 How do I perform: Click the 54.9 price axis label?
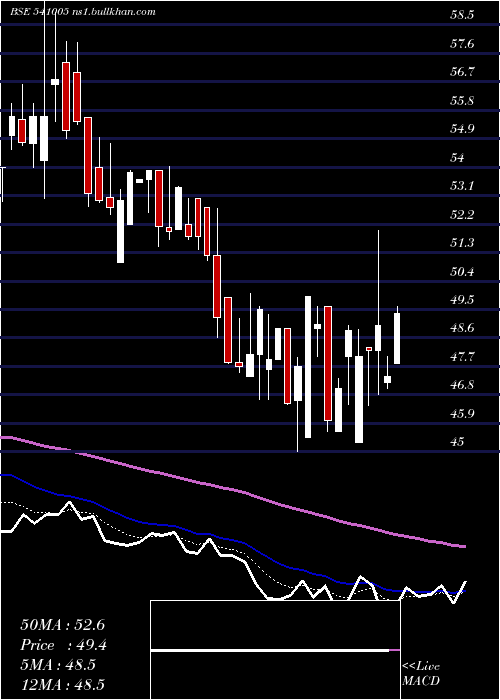(462, 129)
